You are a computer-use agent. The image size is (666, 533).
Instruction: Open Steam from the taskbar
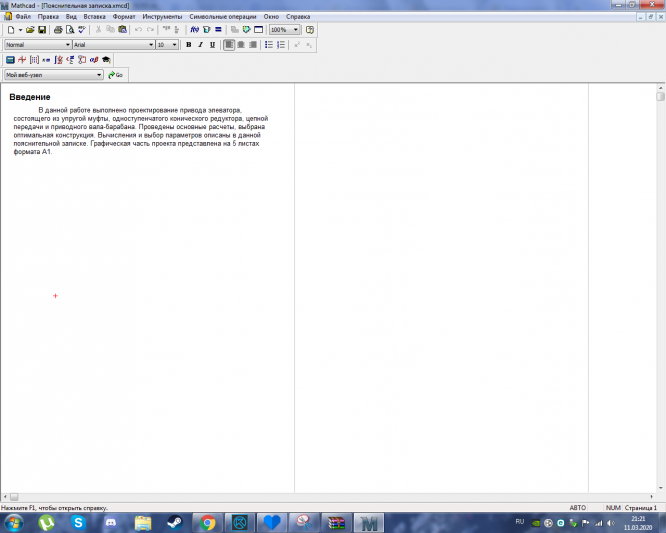point(175,522)
